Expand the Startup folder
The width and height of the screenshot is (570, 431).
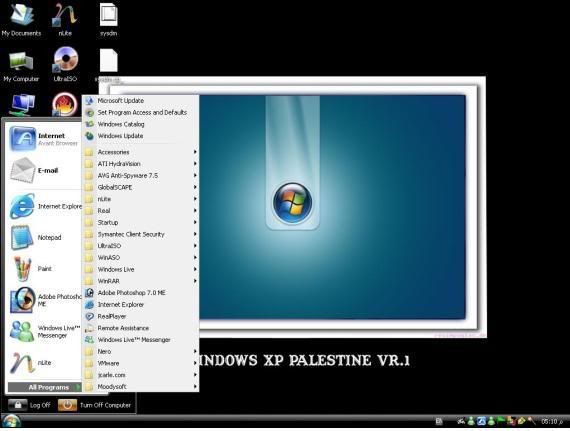click(x=140, y=222)
